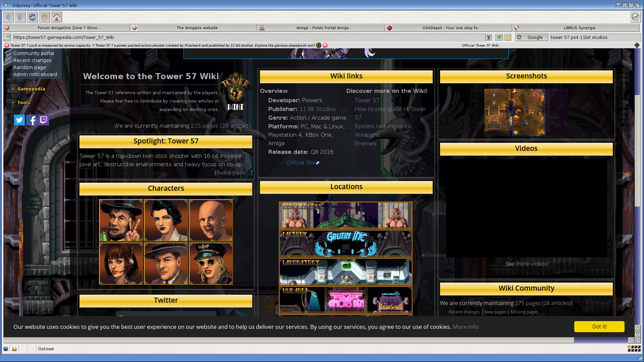This screenshot has width=644, height=362.
Task: Open the Hub Area location banner
Action: point(345,299)
